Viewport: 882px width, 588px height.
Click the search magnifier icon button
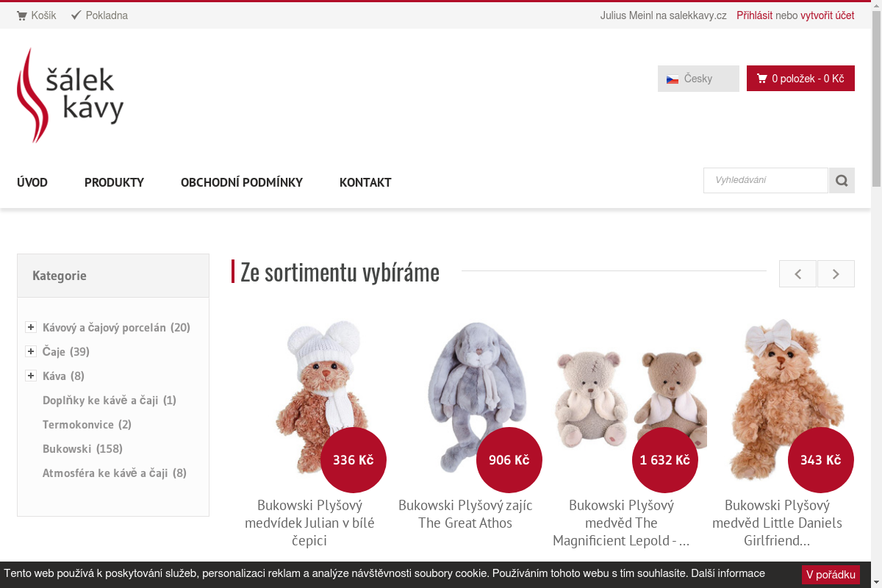pos(842,180)
